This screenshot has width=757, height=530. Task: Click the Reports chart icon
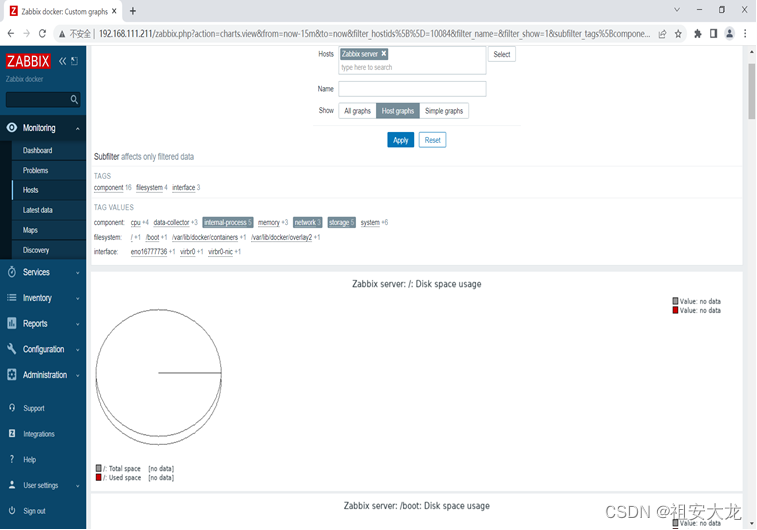pyautogui.click(x=12, y=323)
